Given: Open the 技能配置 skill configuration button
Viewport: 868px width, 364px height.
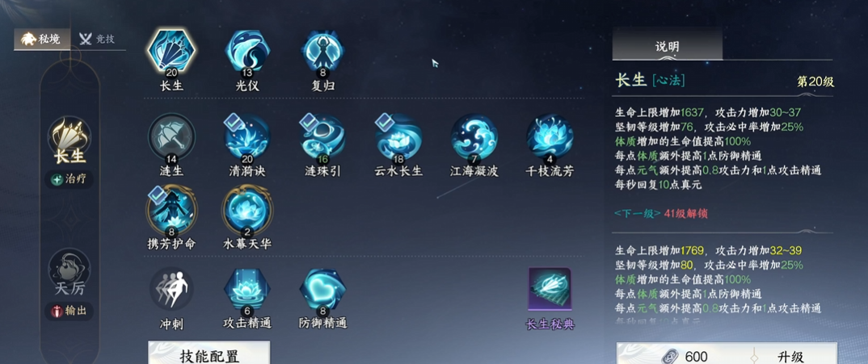Looking at the screenshot, I should (x=209, y=354).
